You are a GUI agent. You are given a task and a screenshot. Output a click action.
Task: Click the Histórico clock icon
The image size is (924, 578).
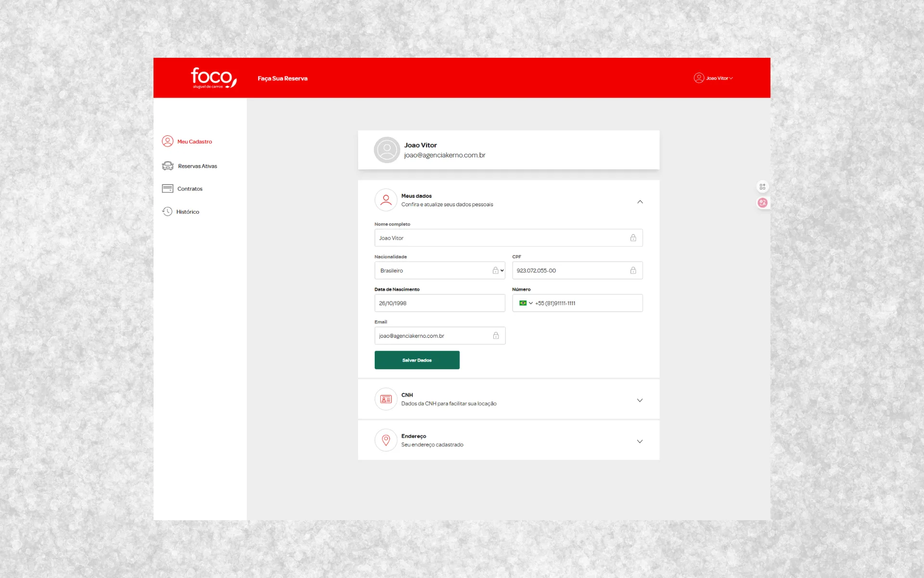pyautogui.click(x=167, y=211)
